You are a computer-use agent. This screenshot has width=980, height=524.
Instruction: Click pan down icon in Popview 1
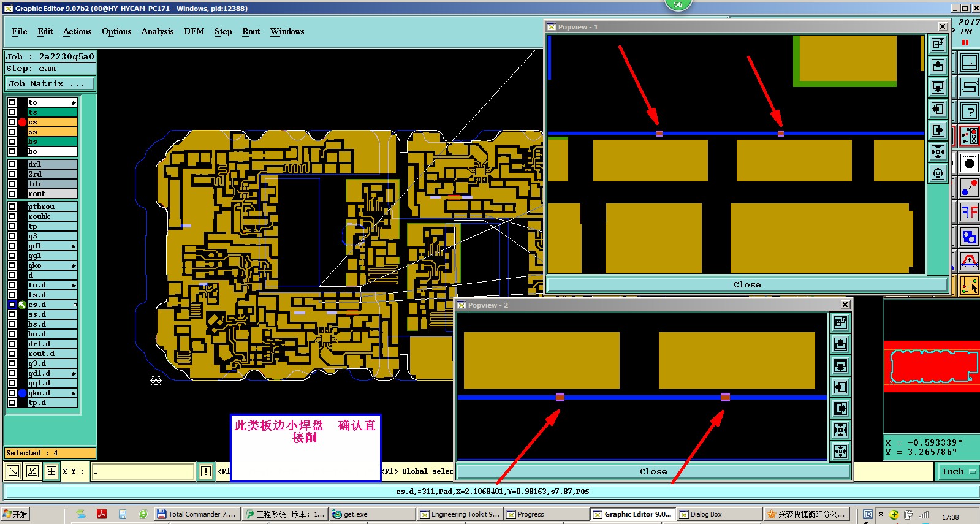[x=938, y=88]
